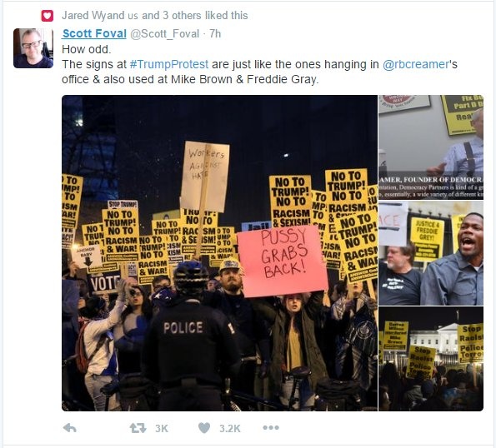
Task: Visit the @rbcreamer mention
Action: [415, 64]
